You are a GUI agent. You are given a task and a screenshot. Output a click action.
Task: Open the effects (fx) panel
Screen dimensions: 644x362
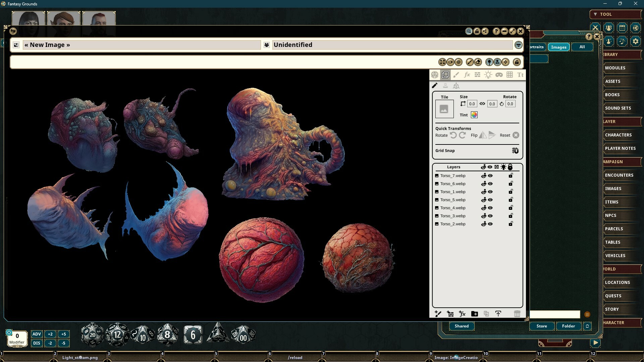[x=467, y=74]
